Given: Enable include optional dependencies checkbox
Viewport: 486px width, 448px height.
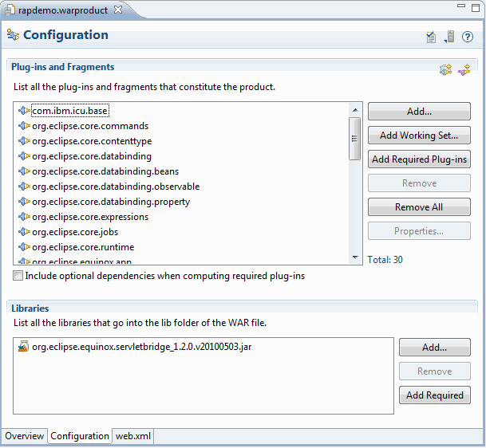Looking at the screenshot, I should pos(18,276).
